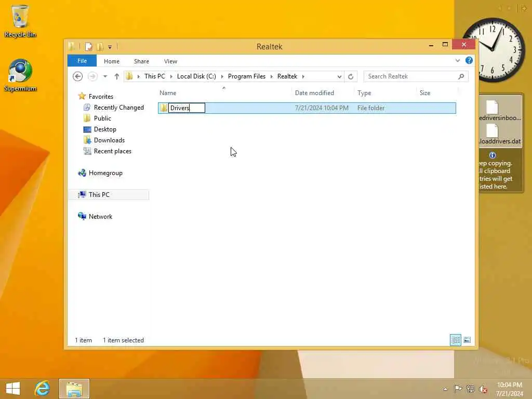The image size is (532, 399).
Task: Click the Drivers rename text box
Action: click(187, 108)
